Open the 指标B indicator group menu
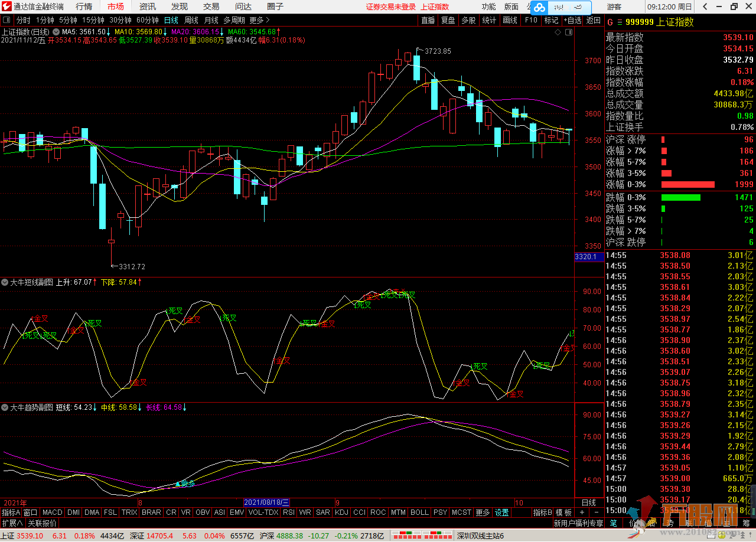 point(542,512)
